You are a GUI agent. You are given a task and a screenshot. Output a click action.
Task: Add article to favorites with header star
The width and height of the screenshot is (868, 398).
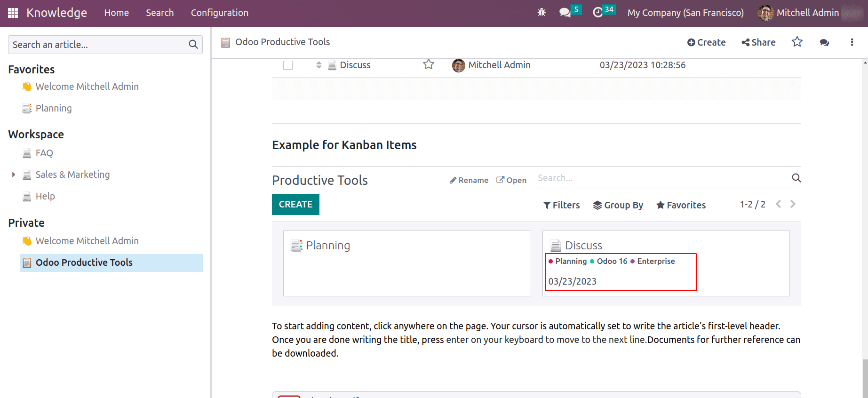pyautogui.click(x=797, y=42)
